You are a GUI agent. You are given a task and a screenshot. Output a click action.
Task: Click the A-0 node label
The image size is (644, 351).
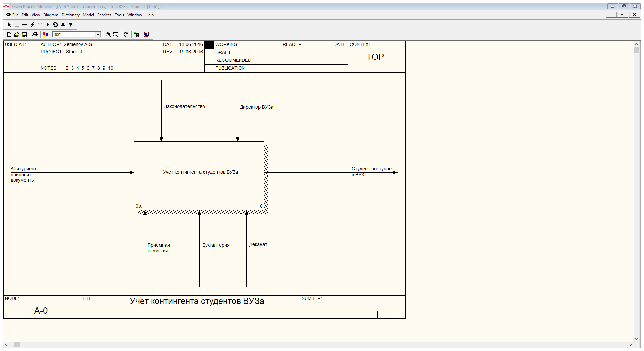point(41,311)
